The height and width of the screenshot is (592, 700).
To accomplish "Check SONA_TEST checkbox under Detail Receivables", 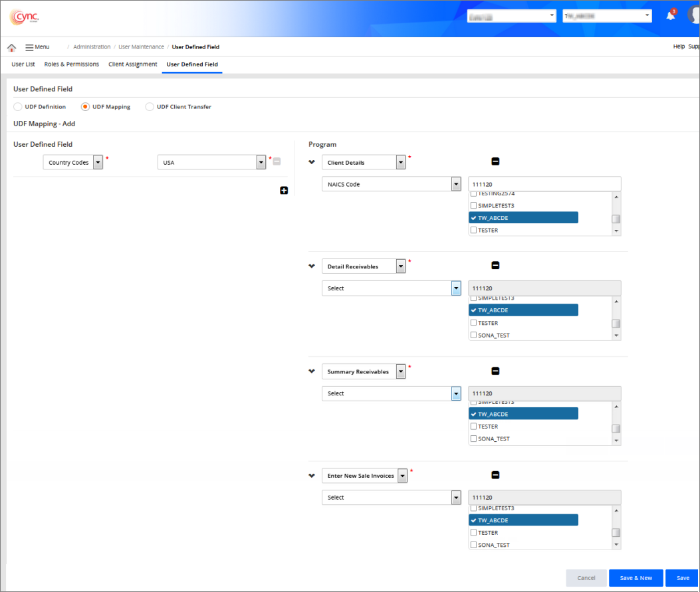I will click(x=474, y=336).
